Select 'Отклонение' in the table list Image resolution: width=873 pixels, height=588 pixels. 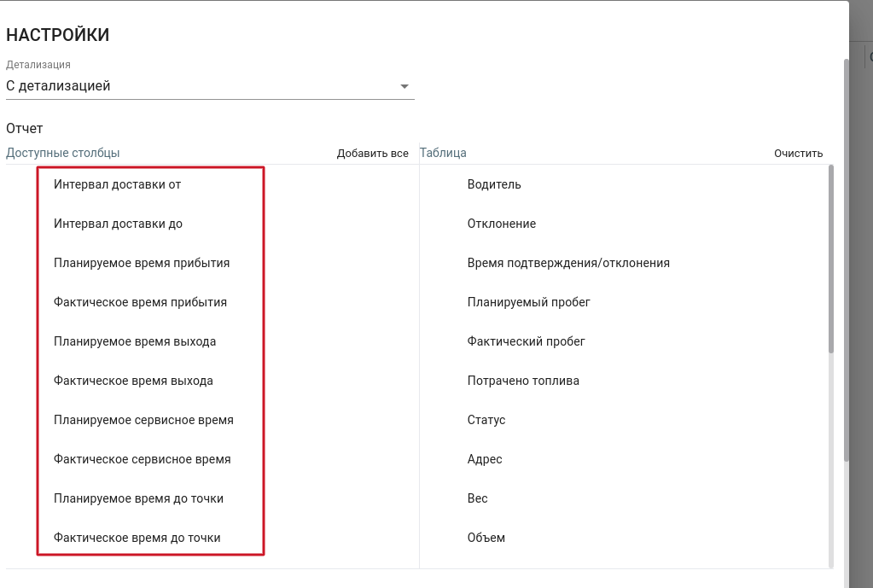(502, 224)
